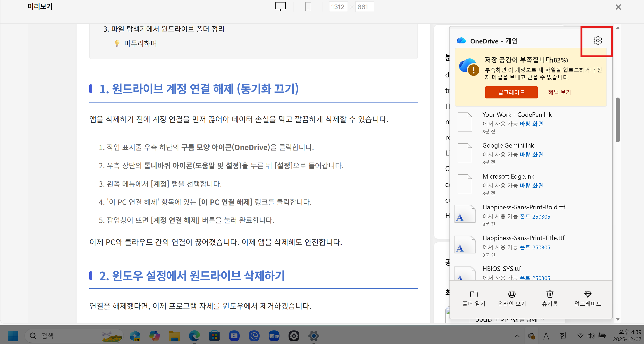Switch preview to desktop view icon

pos(280,7)
